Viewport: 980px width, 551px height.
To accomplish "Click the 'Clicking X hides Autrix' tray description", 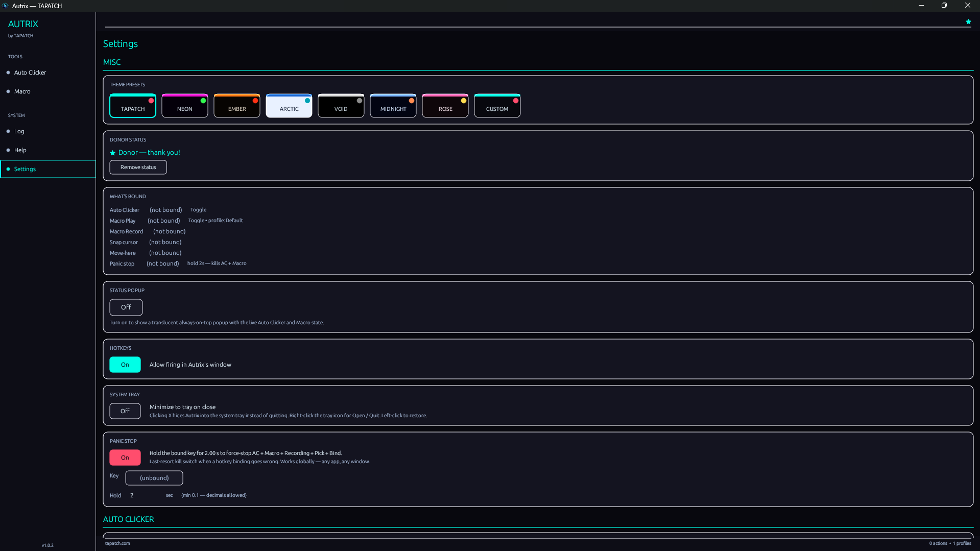I will pyautogui.click(x=288, y=416).
